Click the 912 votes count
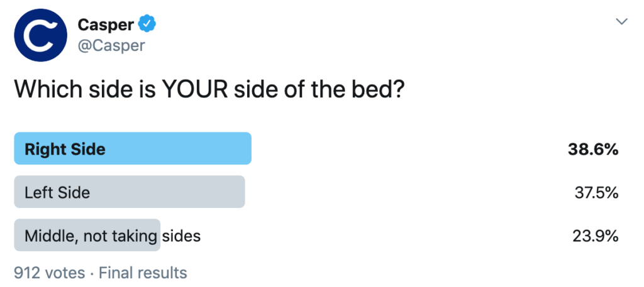This screenshot has width=644, height=287. coord(49,273)
